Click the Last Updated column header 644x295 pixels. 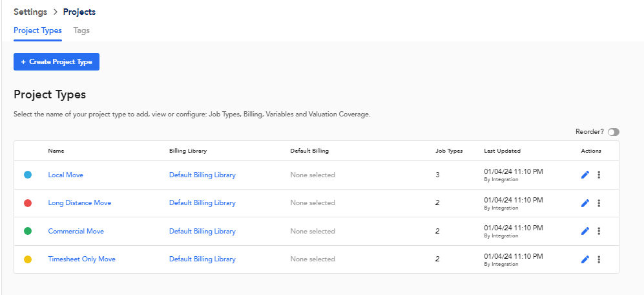point(503,151)
